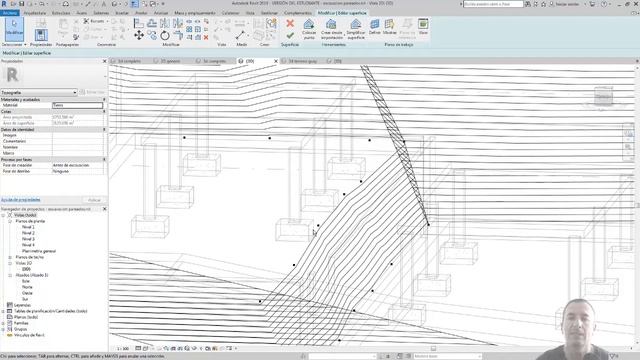
Task: Open the Propiedades ribbon button
Action: 41,35
